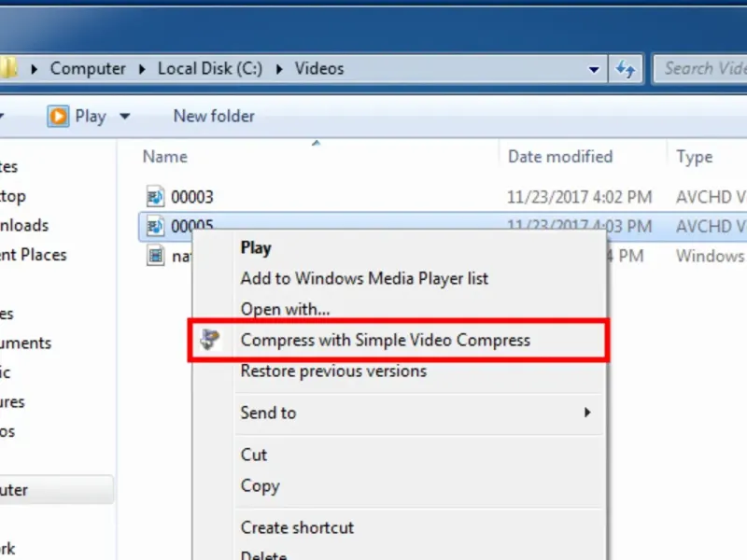This screenshot has height=560, width=747.
Task: Click the address bar refresh button
Action: 625,69
